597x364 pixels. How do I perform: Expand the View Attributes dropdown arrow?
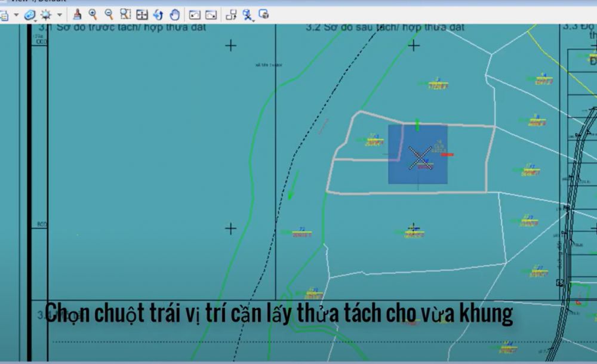pyautogui.click(x=16, y=14)
